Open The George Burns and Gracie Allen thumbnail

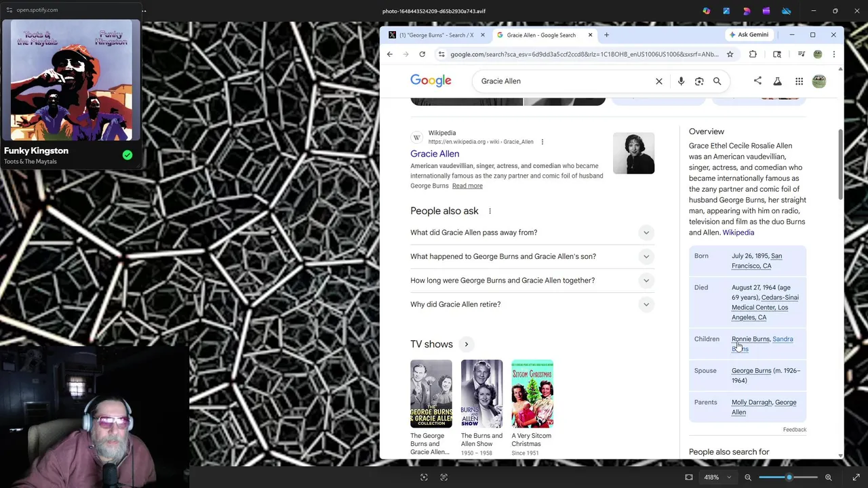pyautogui.click(x=431, y=394)
